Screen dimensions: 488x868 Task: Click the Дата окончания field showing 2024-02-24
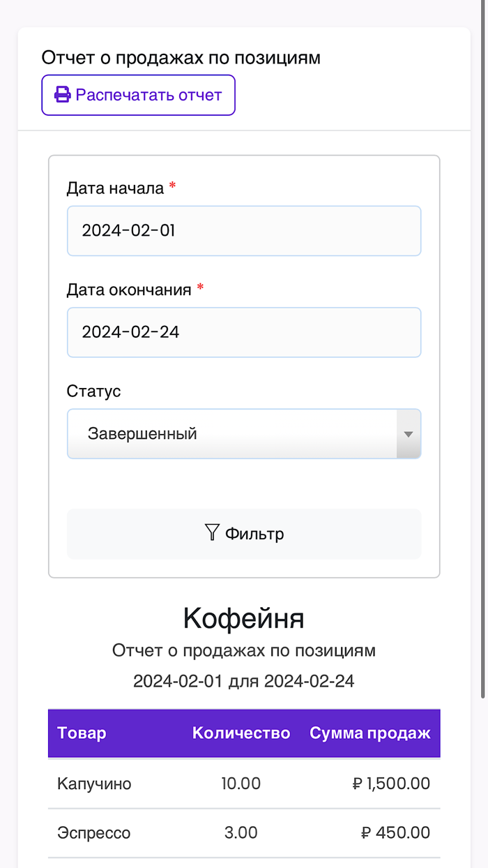[x=244, y=332]
